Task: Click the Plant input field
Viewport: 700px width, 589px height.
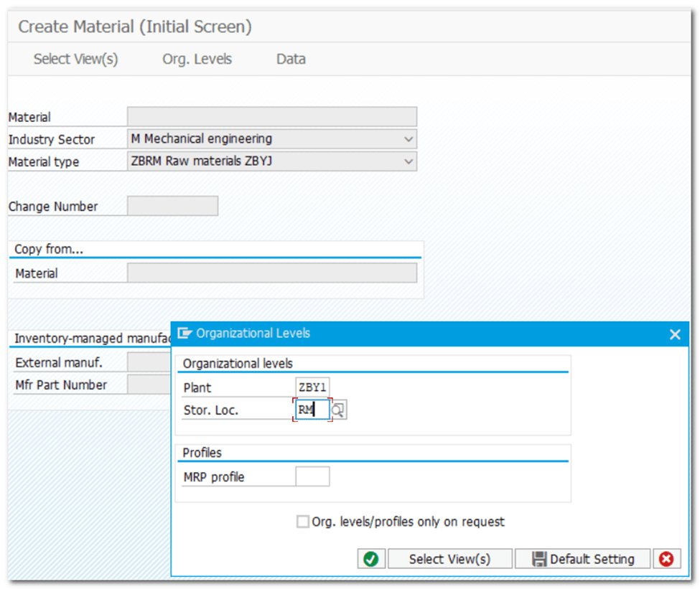Action: (312, 387)
